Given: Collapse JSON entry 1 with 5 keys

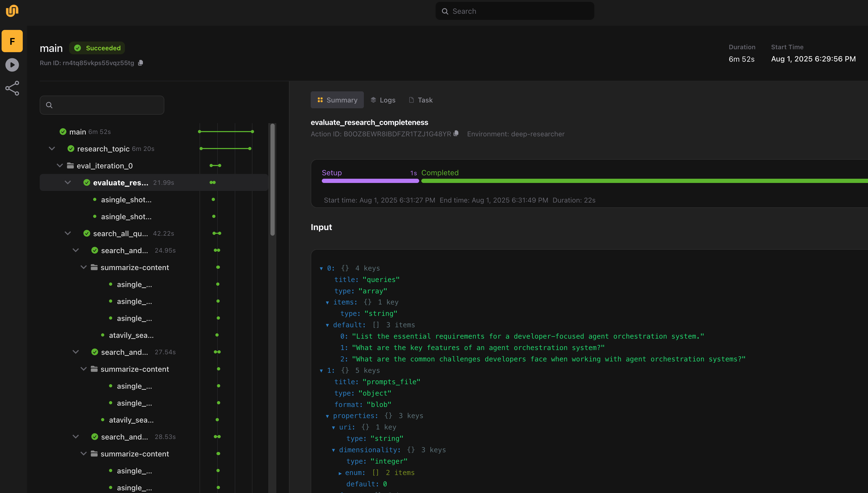Looking at the screenshot, I should click(x=321, y=371).
